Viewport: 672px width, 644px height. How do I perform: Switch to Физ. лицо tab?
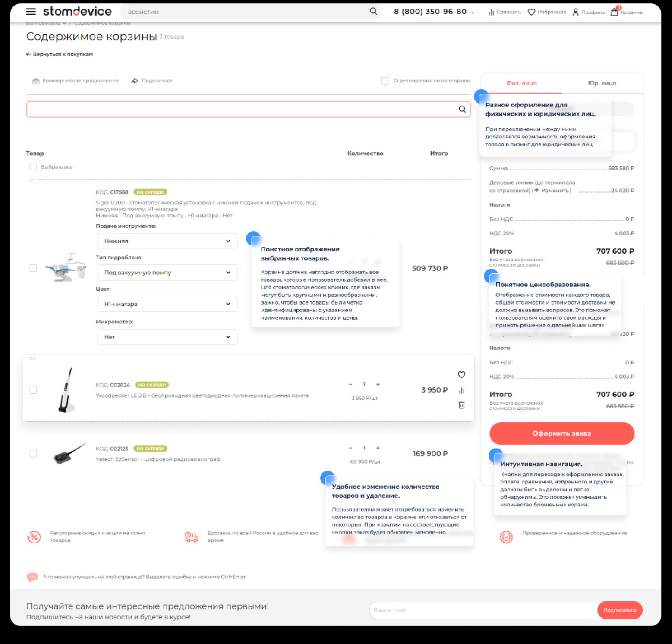pyautogui.click(x=521, y=83)
